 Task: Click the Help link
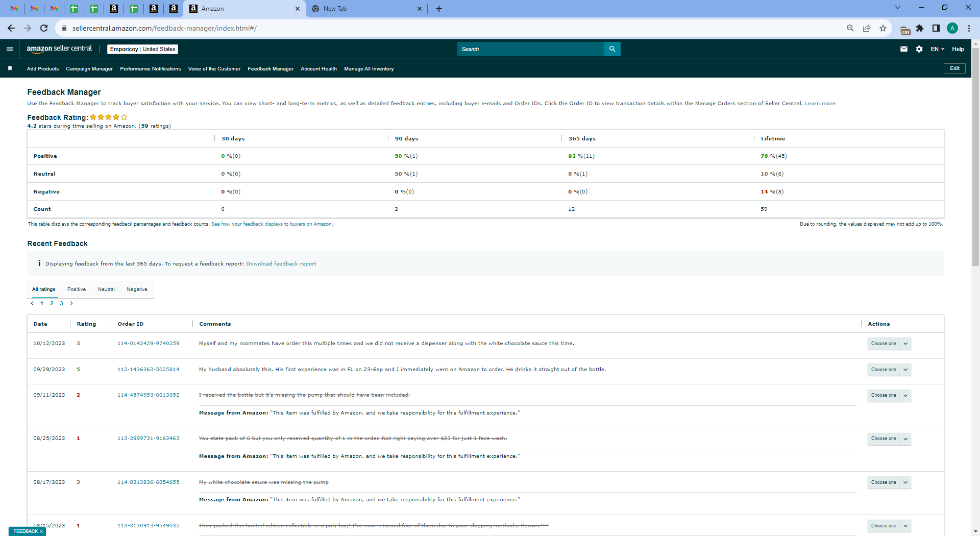click(x=958, y=49)
